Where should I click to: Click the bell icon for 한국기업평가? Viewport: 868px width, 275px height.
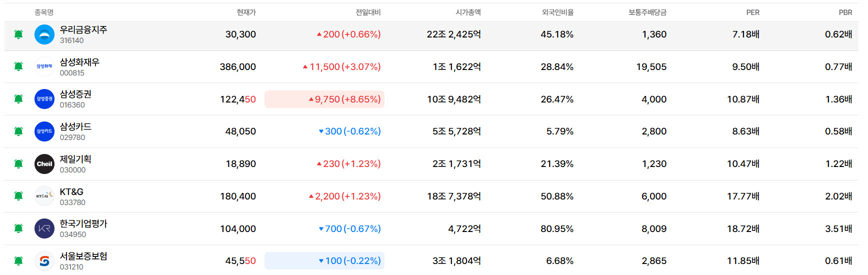[18, 228]
